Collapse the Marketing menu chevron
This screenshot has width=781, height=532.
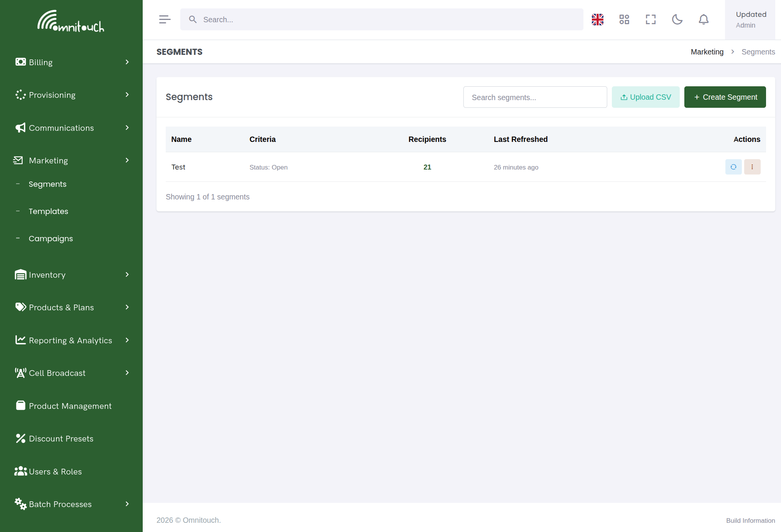(x=127, y=160)
